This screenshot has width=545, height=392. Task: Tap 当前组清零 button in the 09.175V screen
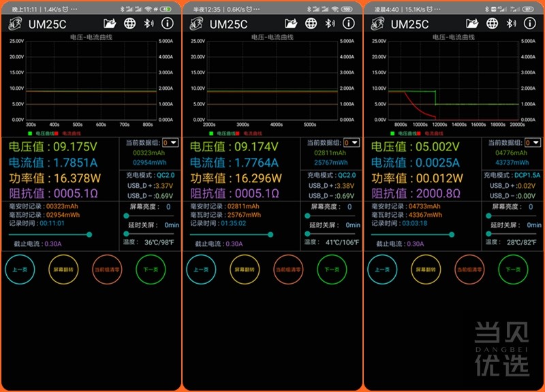pyautogui.click(x=107, y=269)
